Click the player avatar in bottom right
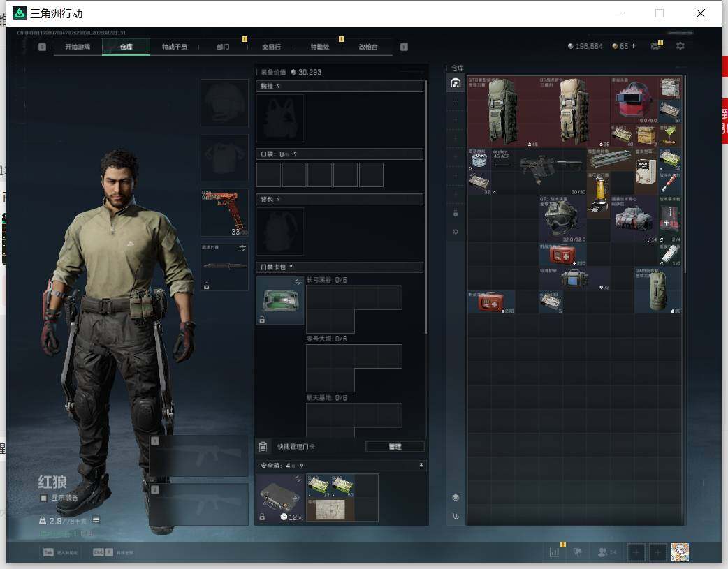This screenshot has width=728, height=569. pos(680,552)
